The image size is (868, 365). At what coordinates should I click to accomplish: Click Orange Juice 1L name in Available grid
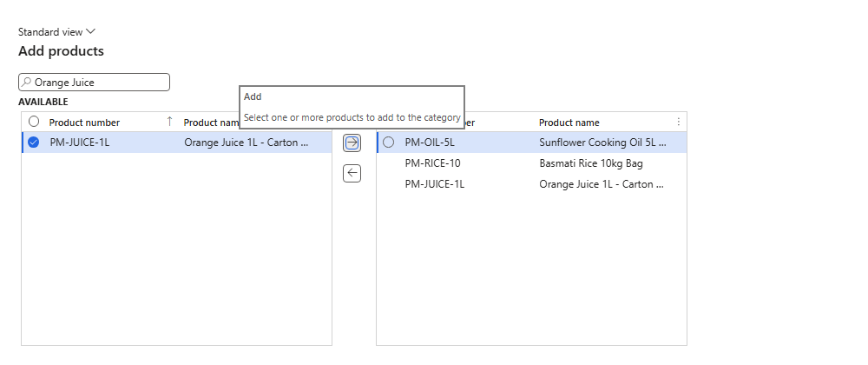click(247, 143)
